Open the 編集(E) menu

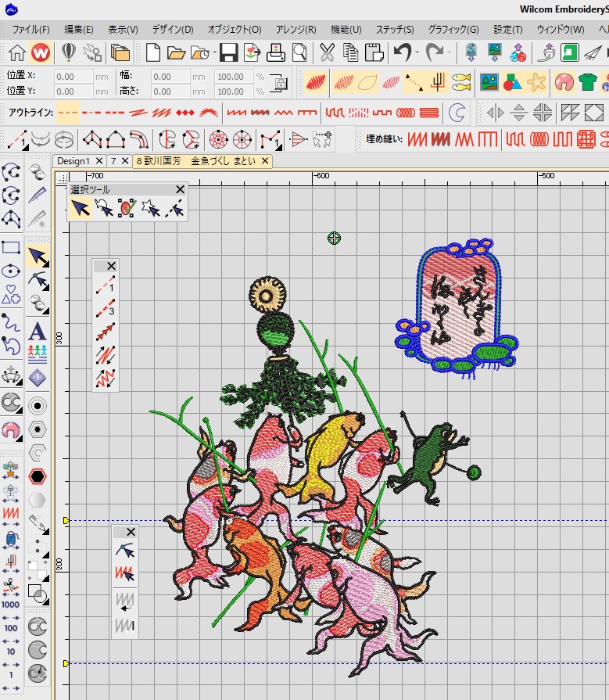pos(78,30)
